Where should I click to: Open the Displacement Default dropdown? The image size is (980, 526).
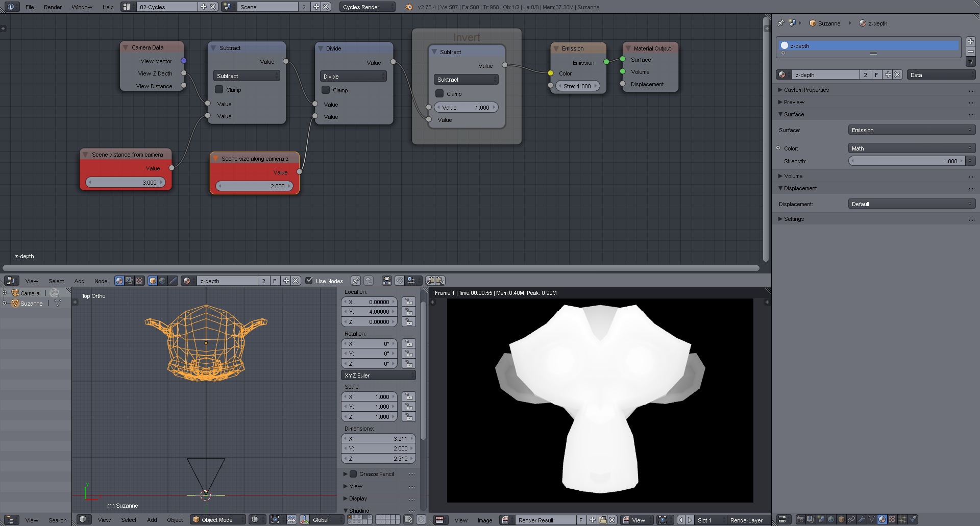pyautogui.click(x=912, y=204)
